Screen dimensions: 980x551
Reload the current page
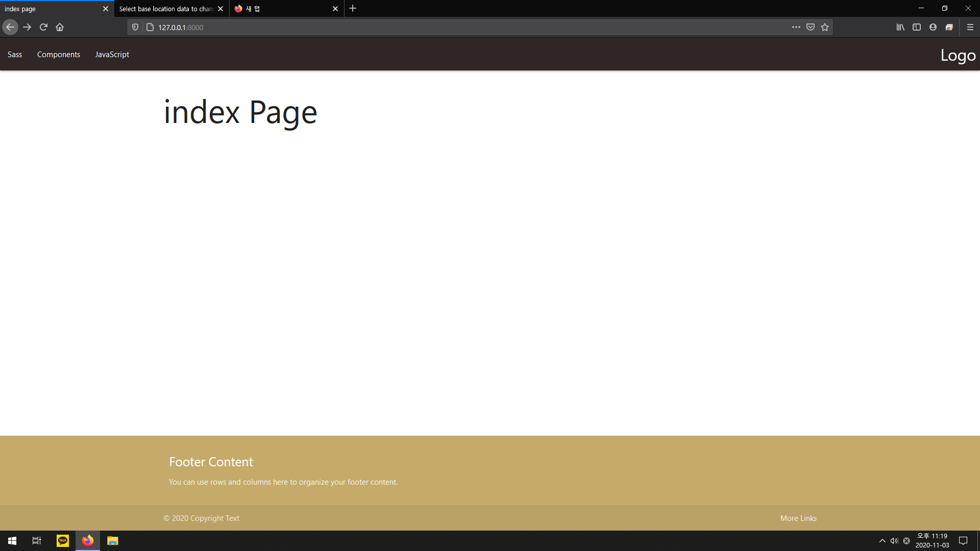43,27
